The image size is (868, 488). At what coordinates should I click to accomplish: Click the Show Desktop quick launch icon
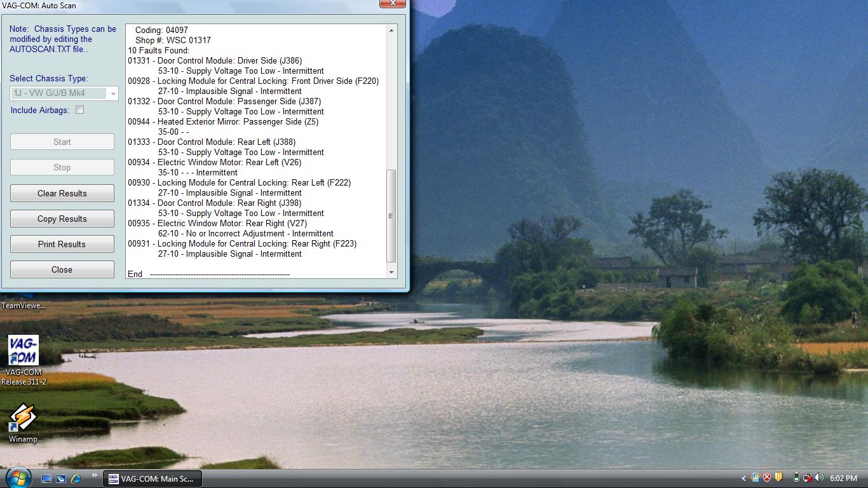click(46, 478)
